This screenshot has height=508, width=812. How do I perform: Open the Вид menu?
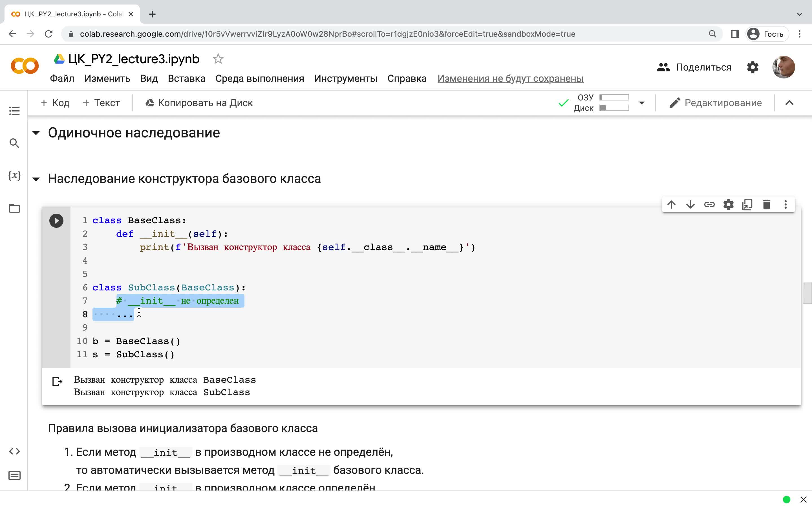pos(149,79)
